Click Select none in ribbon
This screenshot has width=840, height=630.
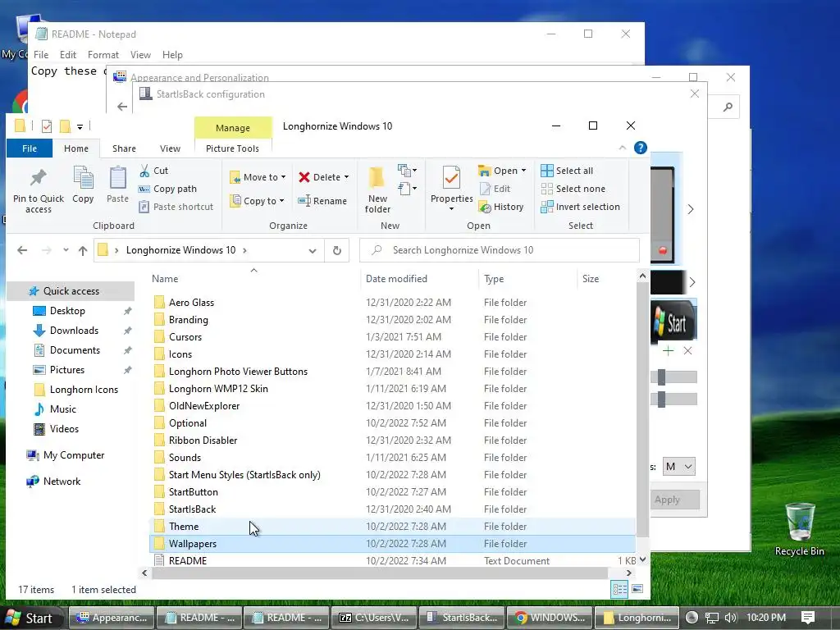click(x=573, y=189)
